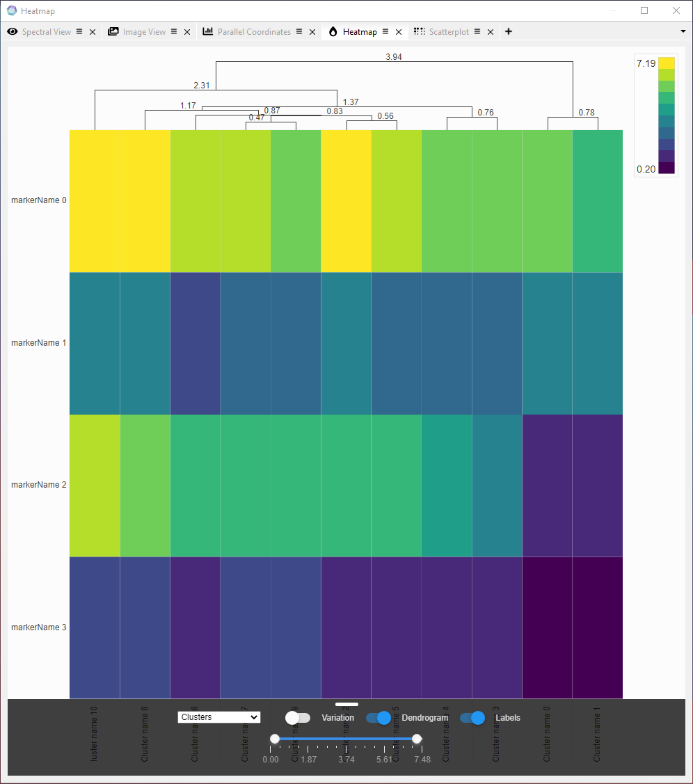Click the markerName 3 row label
Screen dimensions: 693x784
click(x=38, y=627)
